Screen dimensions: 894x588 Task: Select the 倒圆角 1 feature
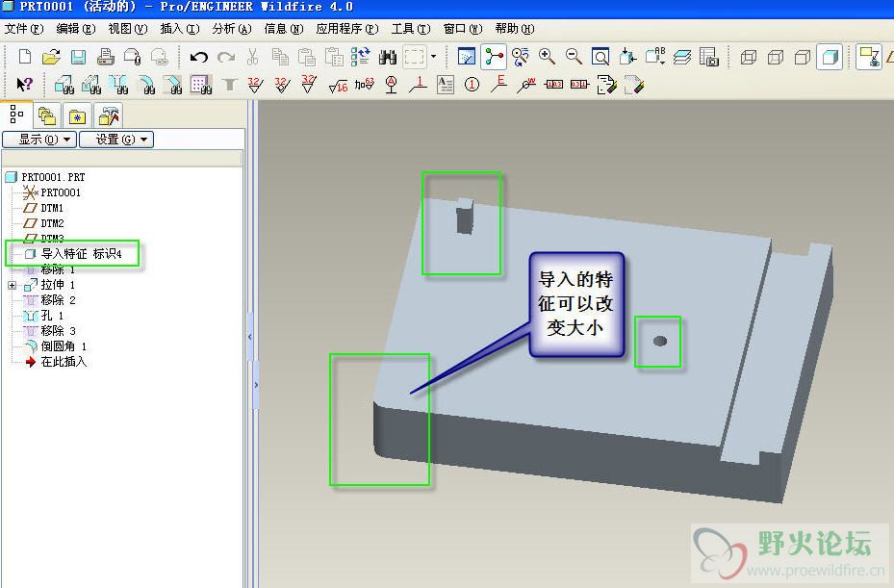click(x=64, y=346)
